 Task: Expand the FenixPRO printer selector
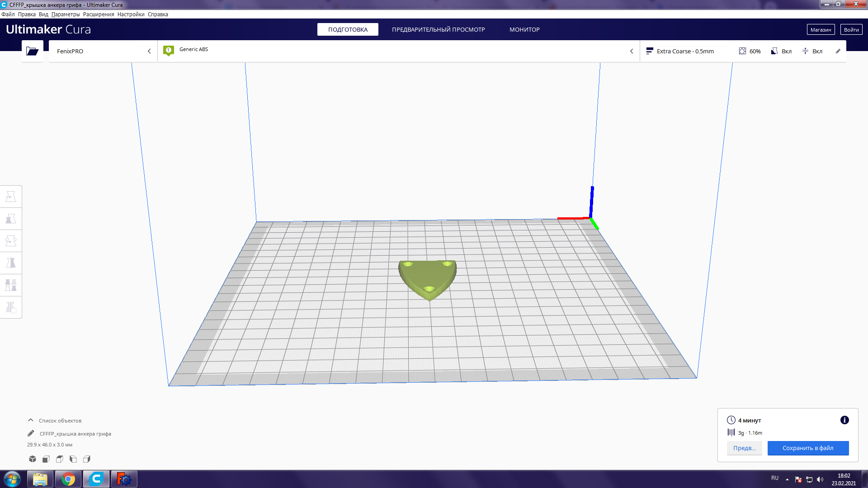tap(103, 51)
